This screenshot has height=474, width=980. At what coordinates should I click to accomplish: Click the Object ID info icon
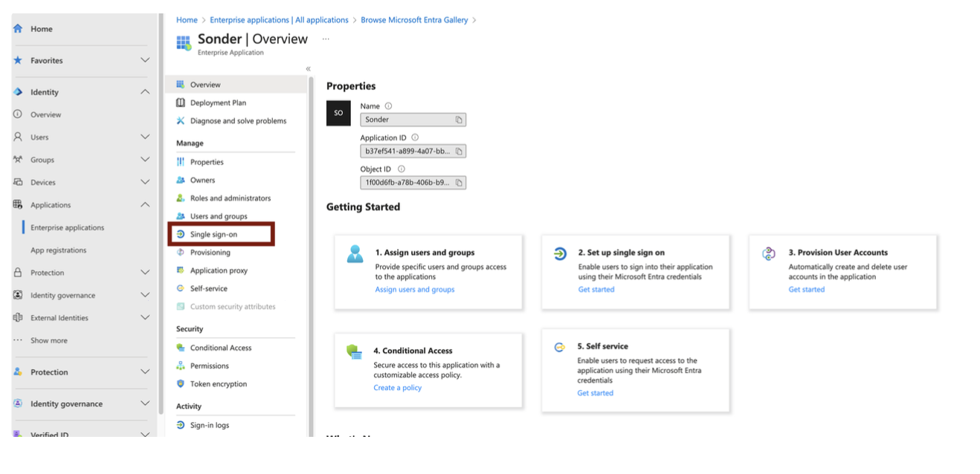coord(401,169)
